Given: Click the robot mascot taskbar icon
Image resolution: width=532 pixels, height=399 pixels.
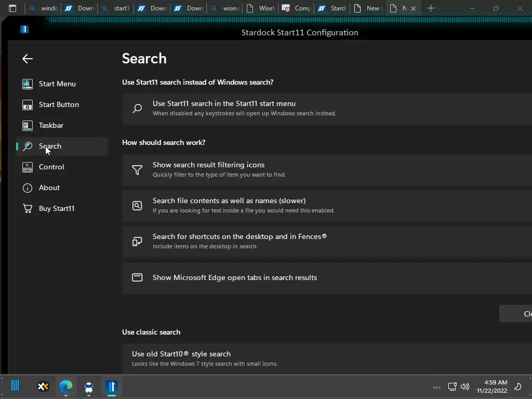Looking at the screenshot, I should coord(88,387).
